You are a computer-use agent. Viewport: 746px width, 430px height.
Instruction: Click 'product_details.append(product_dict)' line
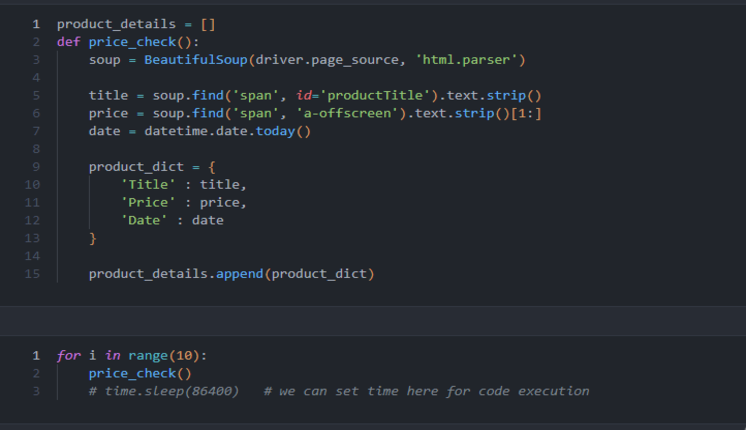click(231, 274)
